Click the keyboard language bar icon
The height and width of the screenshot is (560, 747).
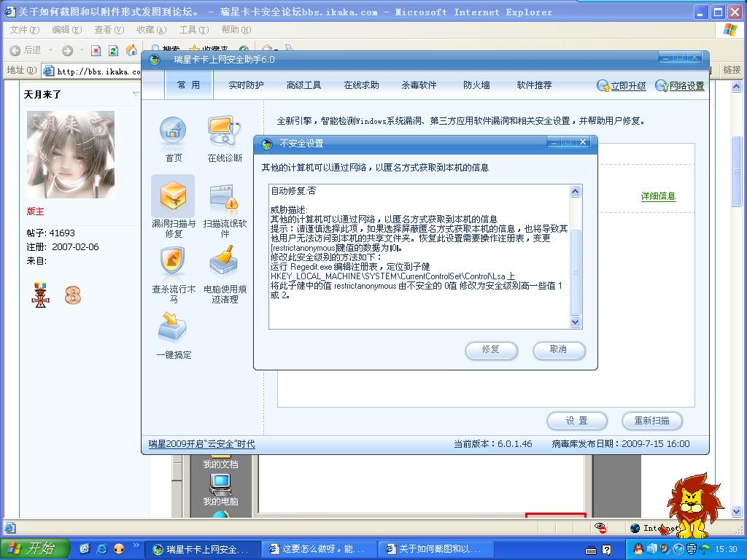590,551
